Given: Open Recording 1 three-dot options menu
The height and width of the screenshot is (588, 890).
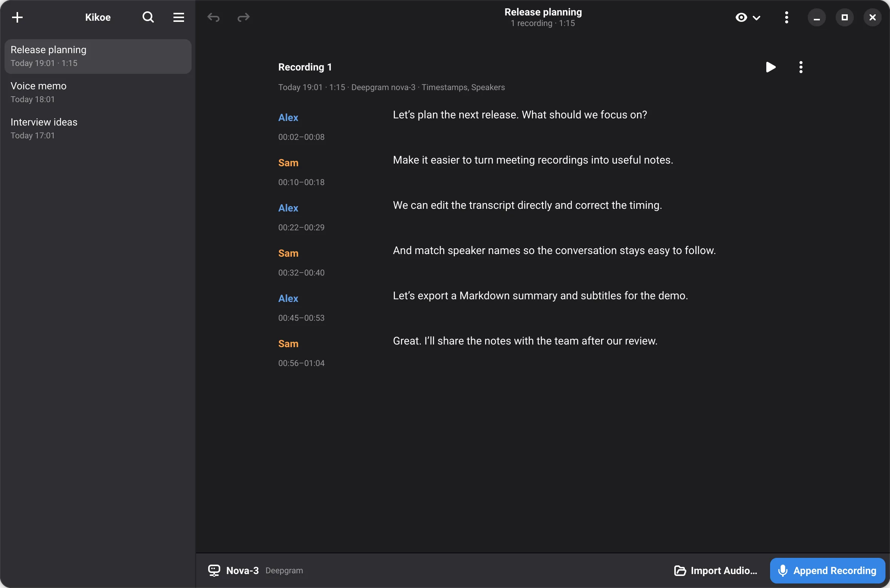Looking at the screenshot, I should click(801, 67).
